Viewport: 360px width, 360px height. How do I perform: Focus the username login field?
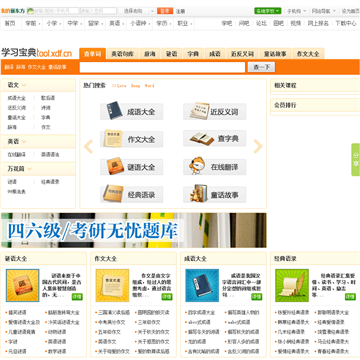pyautogui.click(x=53, y=11)
